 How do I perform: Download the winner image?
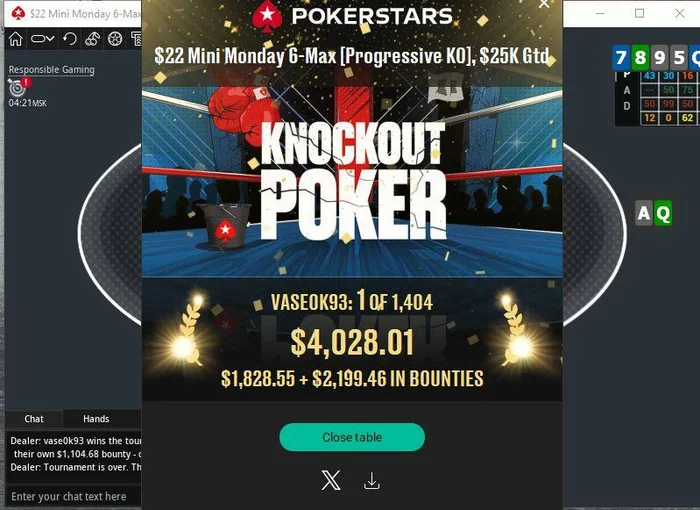pos(372,481)
